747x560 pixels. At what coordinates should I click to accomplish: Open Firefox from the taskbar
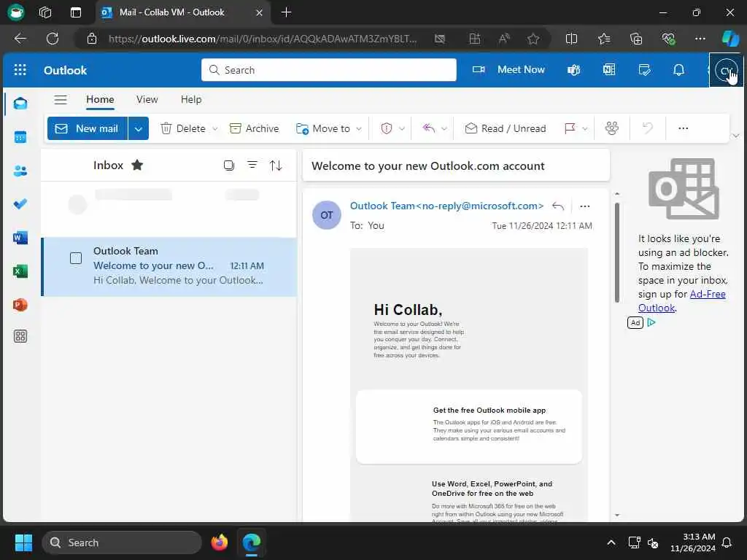(219, 542)
